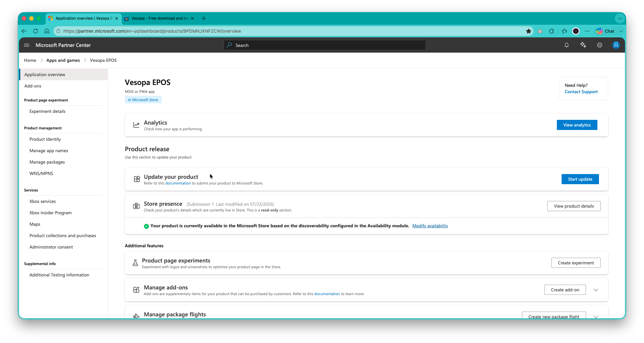644x343 pixels.
Task: Open Product Identity in the sidebar
Action: point(45,139)
